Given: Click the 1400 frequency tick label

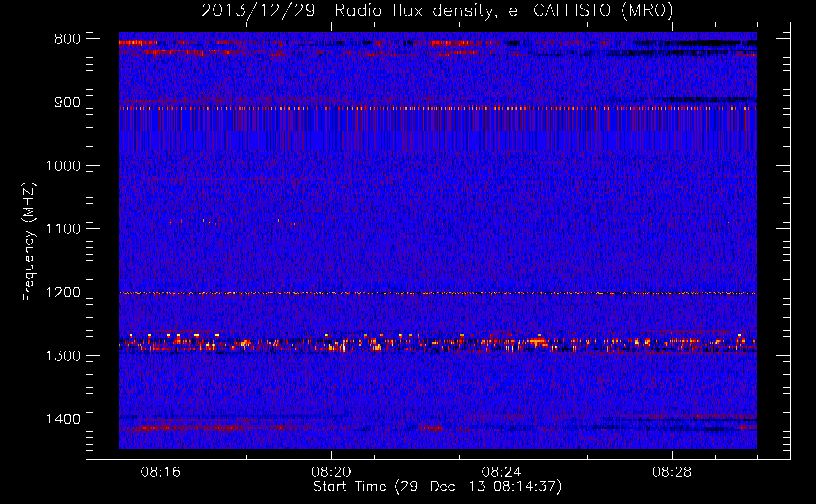Looking at the screenshot, I should coord(63,419).
